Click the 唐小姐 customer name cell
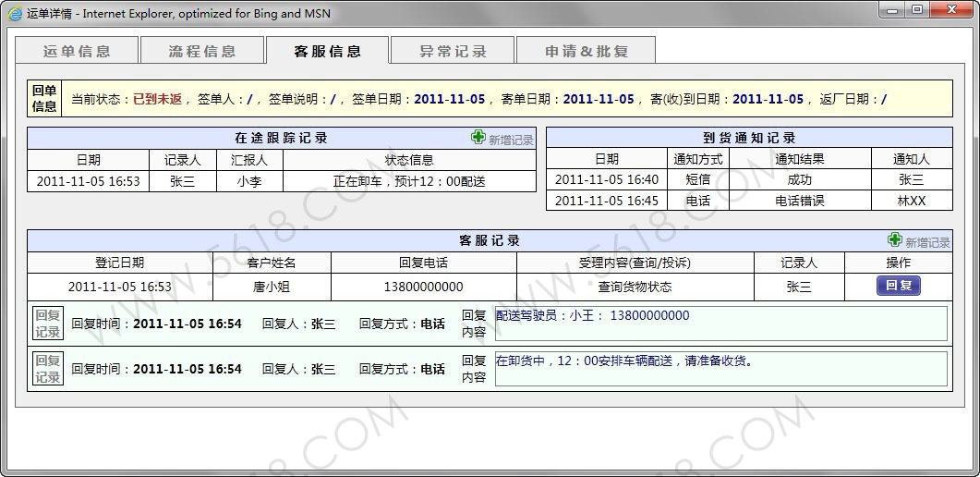Image resolution: width=980 pixels, height=477 pixels. point(272,287)
